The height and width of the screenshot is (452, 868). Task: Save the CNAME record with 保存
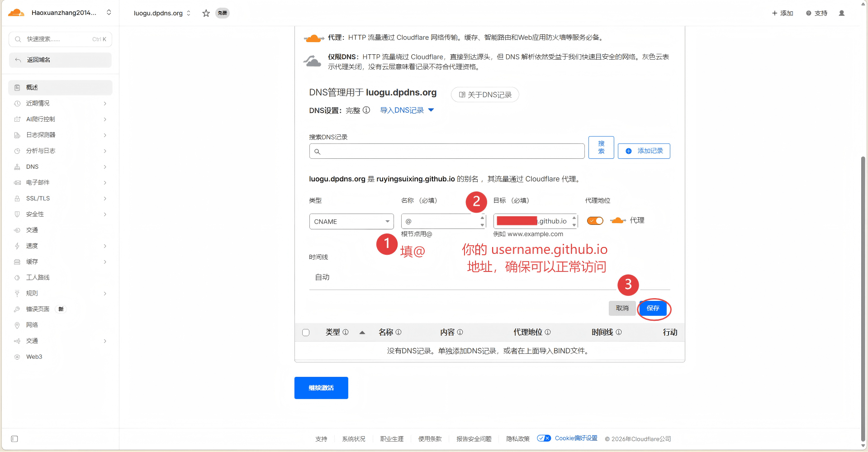(653, 308)
